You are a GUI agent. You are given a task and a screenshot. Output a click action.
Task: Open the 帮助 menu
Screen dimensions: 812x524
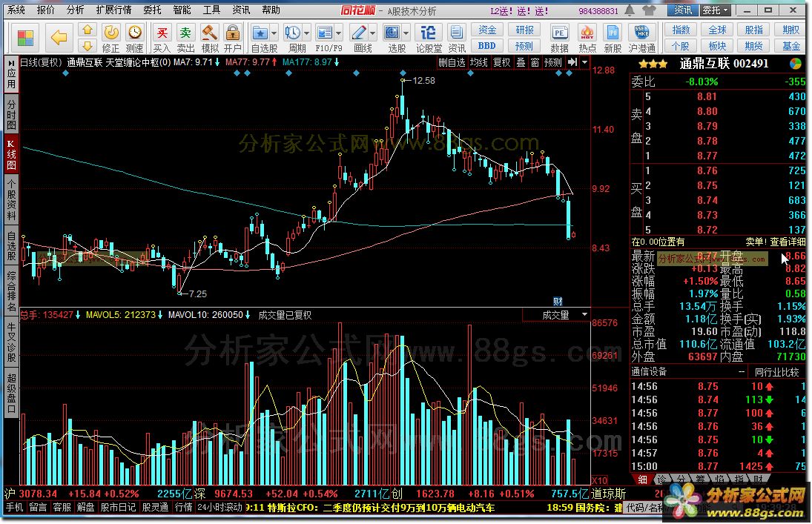[x=271, y=10]
